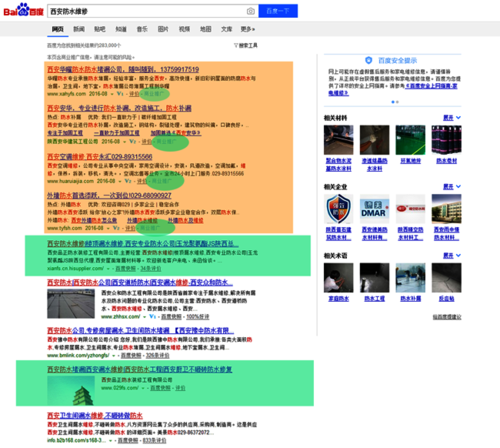This screenshot has height=448, width=500.
Task: Switch to the 音乐 tab
Action: [x=142, y=29]
